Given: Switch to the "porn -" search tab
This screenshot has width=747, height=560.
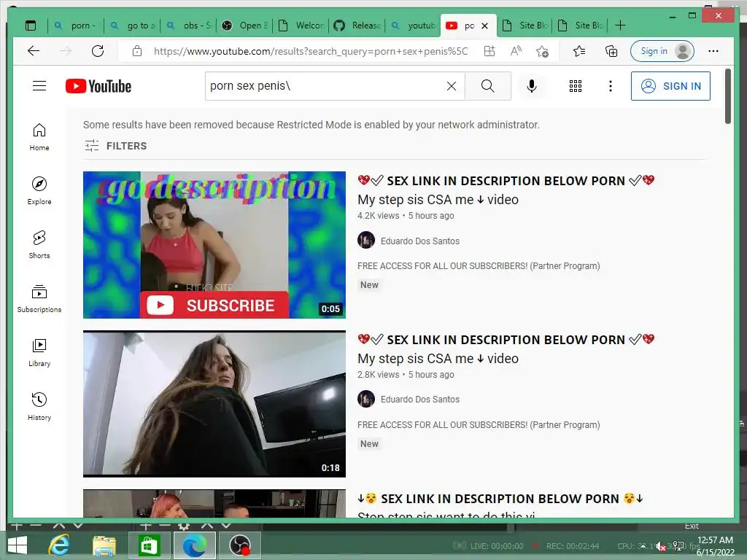Looking at the screenshot, I should [x=76, y=26].
